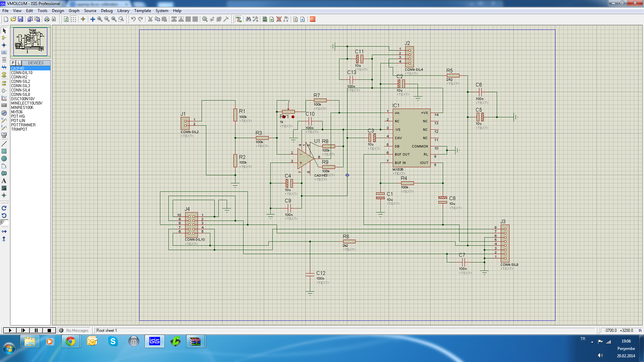Select the Junction Dot mode tool
Viewport: 644px width, 362px height.
[4, 45]
